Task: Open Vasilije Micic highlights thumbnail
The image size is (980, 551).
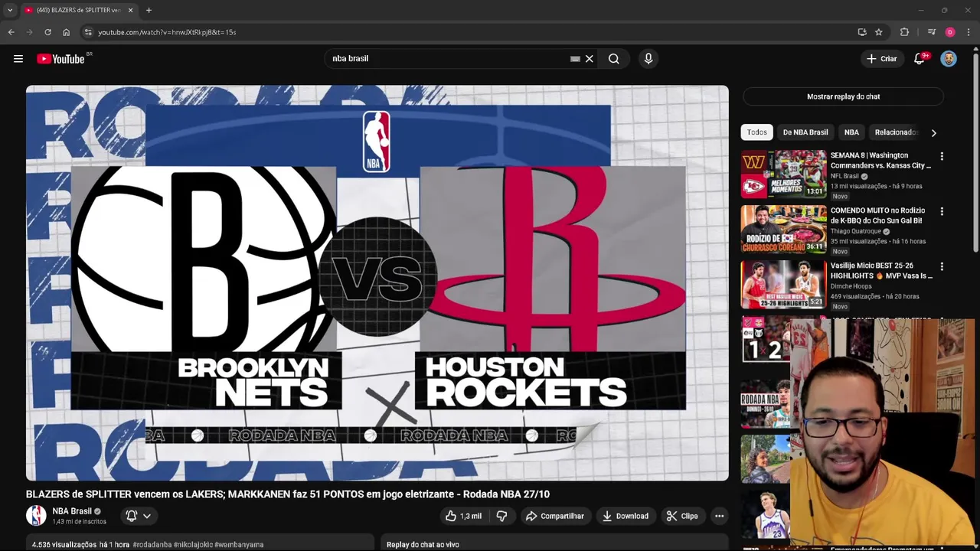Action: pyautogui.click(x=783, y=285)
